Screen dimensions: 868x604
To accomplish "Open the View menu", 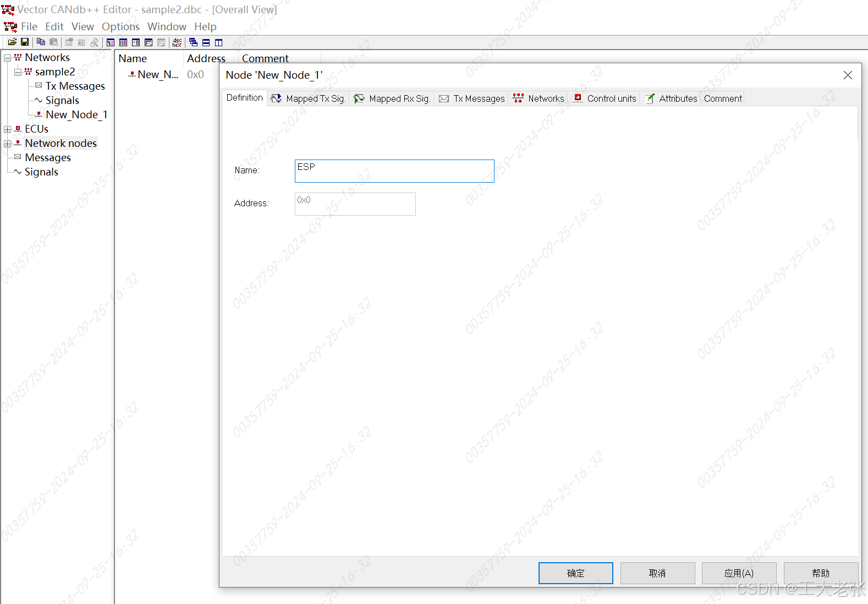I will coord(83,26).
